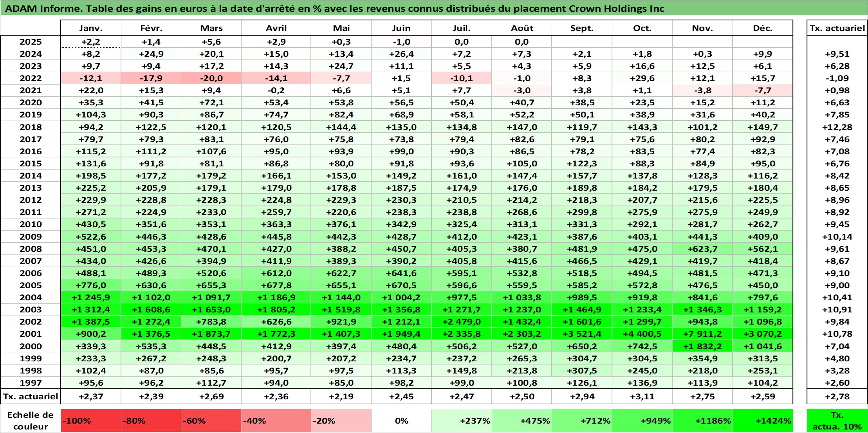Click the +1424% green color scale swatch

[x=763, y=421]
